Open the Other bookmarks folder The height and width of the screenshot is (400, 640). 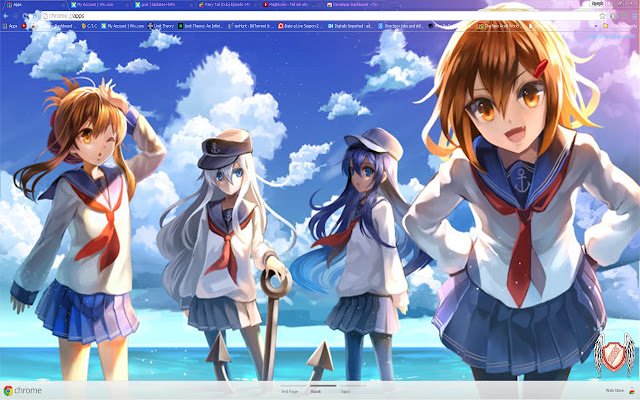click(619, 26)
